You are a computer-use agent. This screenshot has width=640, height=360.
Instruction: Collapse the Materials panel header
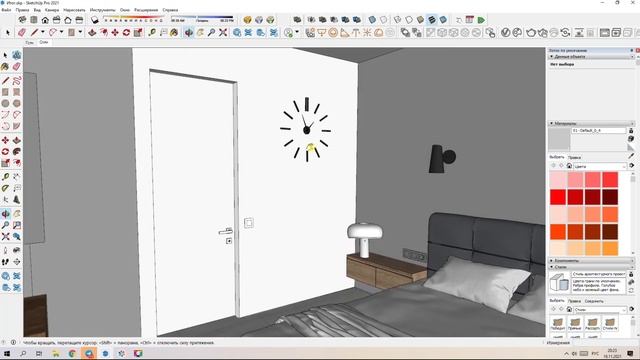(592, 123)
